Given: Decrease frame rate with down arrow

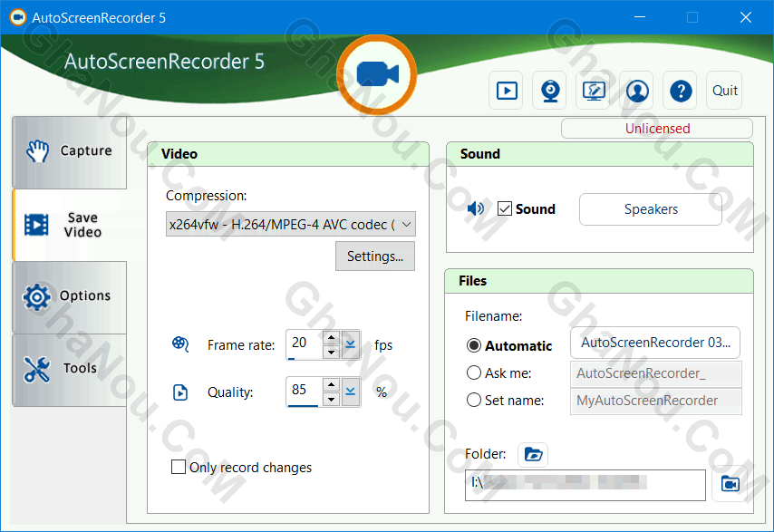Looking at the screenshot, I should pyautogui.click(x=331, y=352).
